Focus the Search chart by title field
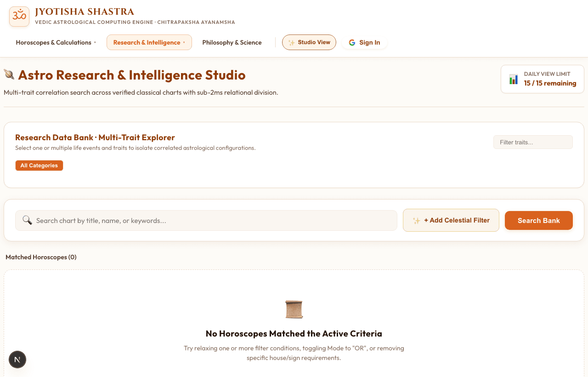 coord(206,220)
